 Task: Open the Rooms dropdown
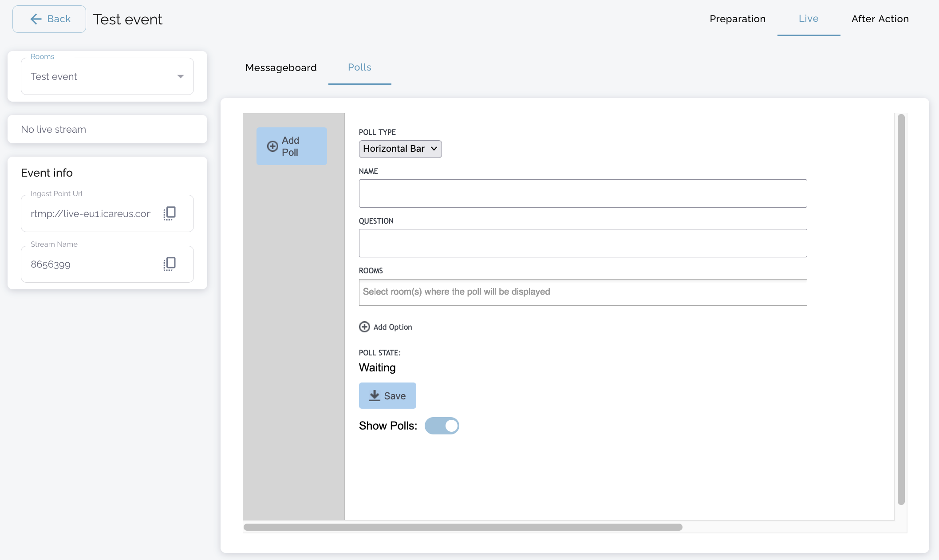coord(180,77)
